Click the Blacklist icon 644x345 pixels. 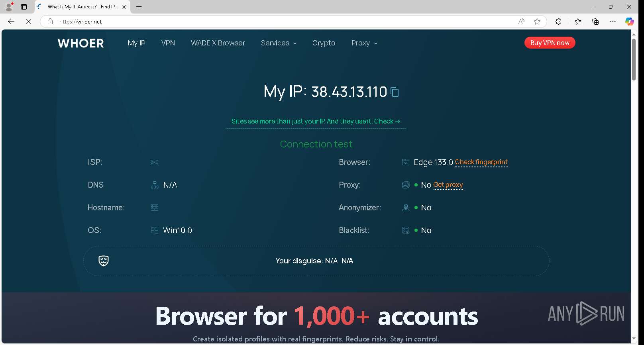tap(406, 230)
